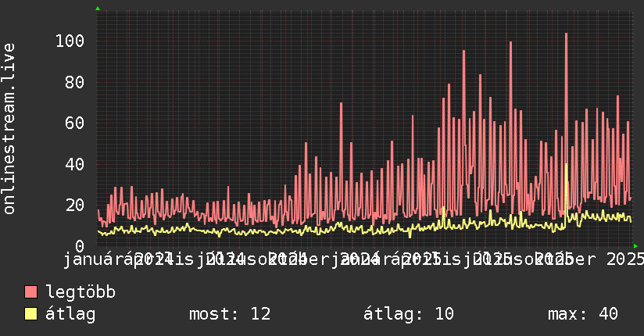Click the y-axis label 60
Viewport: 644px width, 336px height.
pos(75,123)
